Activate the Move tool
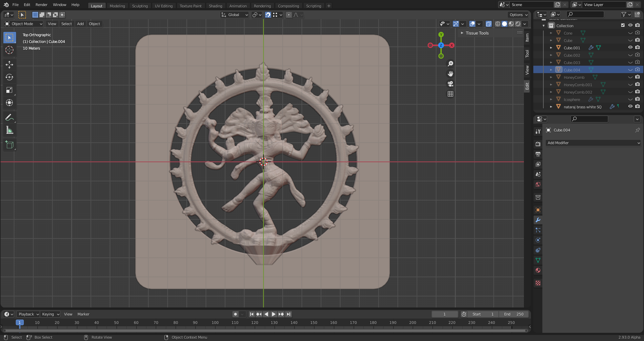 [x=10, y=65]
